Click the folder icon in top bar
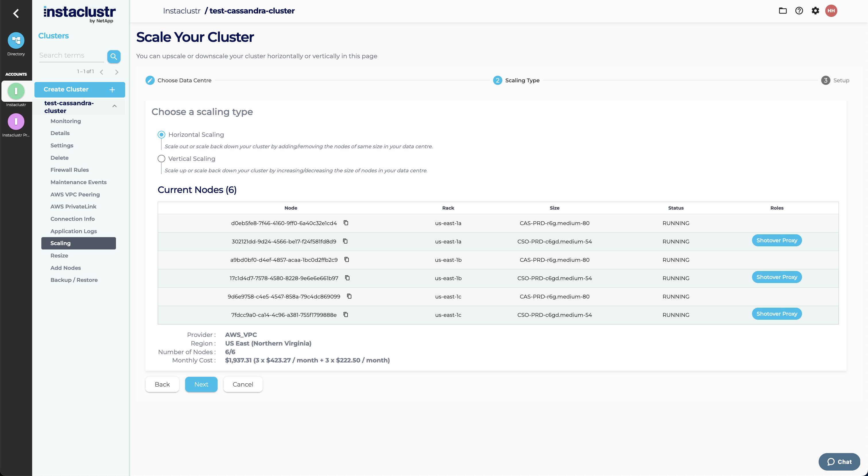The width and height of the screenshot is (868, 476). [782, 11]
